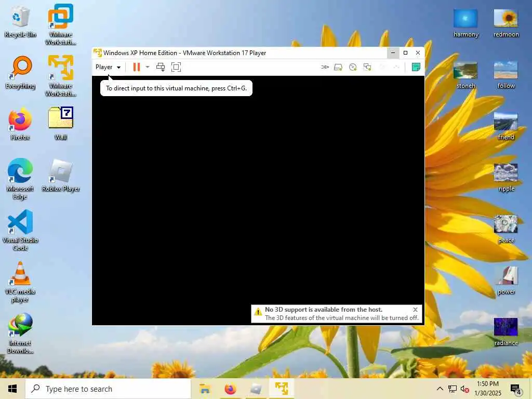Select the stoneh image on the desktop
The image size is (532, 399).
(x=465, y=75)
